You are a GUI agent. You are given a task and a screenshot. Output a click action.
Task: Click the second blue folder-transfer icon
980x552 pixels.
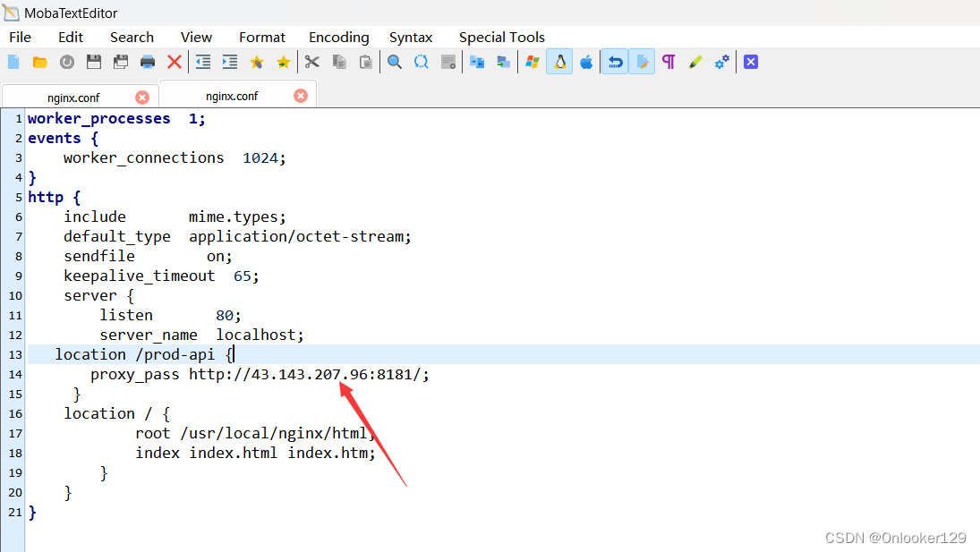coord(503,62)
